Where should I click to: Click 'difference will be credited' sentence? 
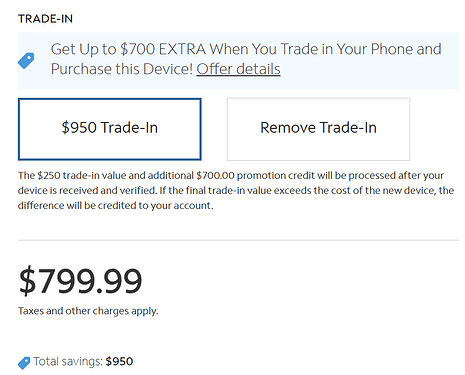tap(115, 205)
